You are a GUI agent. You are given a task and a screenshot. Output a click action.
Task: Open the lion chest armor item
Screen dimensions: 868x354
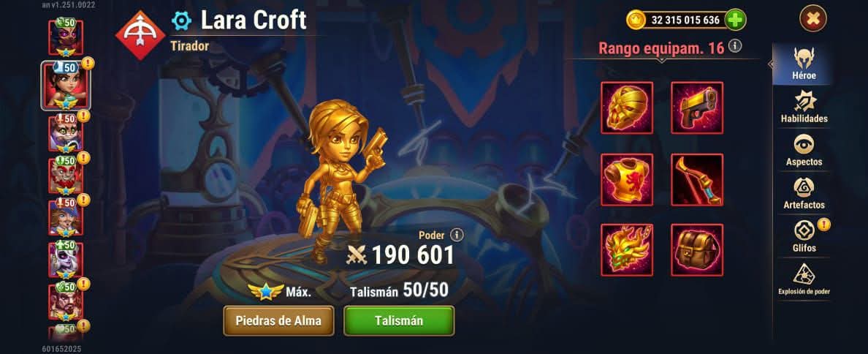point(627,179)
